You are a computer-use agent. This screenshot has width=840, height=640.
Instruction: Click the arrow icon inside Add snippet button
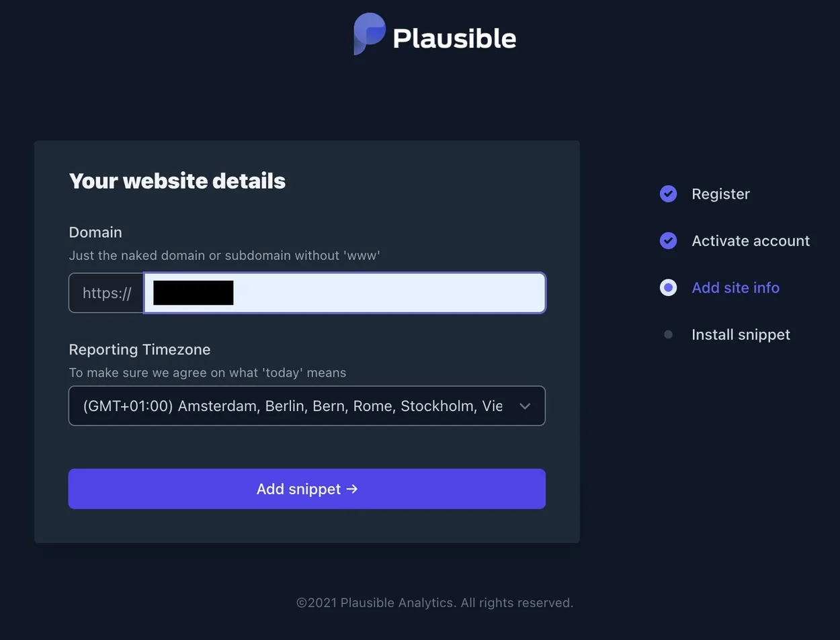pyautogui.click(x=351, y=489)
